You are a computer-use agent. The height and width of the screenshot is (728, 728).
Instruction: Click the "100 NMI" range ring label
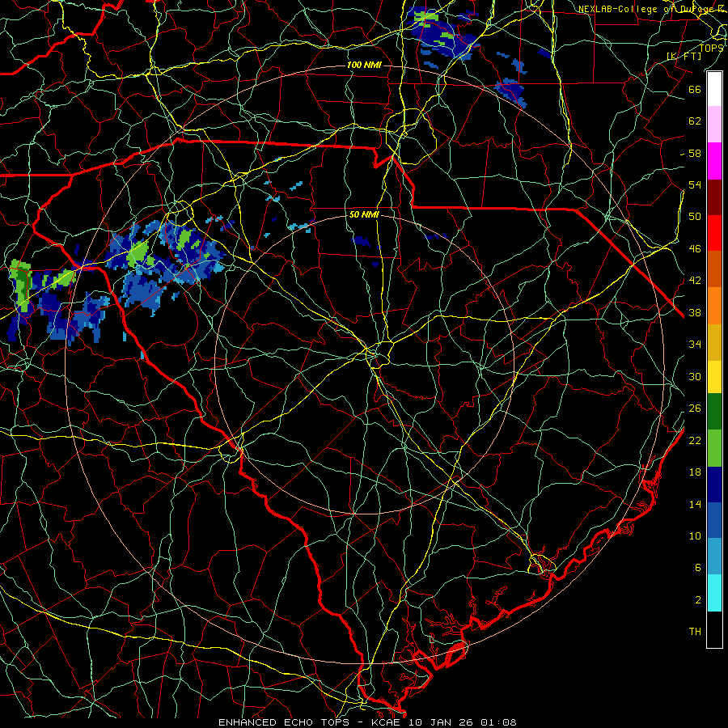[x=364, y=65]
